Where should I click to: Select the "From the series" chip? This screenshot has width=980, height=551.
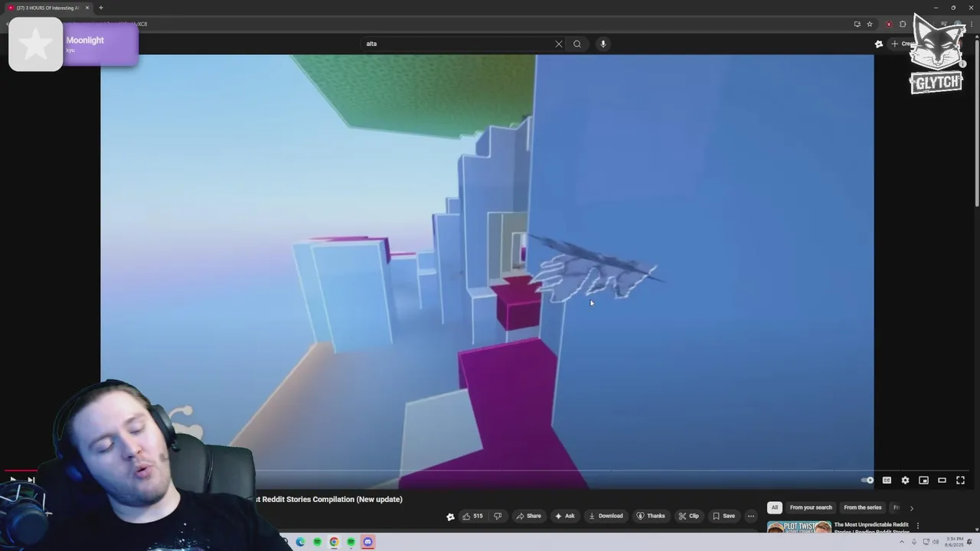862,507
